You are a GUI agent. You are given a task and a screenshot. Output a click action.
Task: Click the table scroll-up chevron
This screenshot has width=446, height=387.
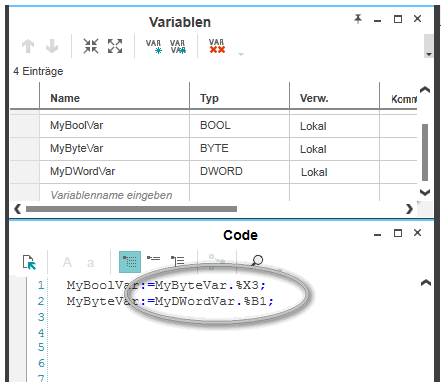coord(425,90)
